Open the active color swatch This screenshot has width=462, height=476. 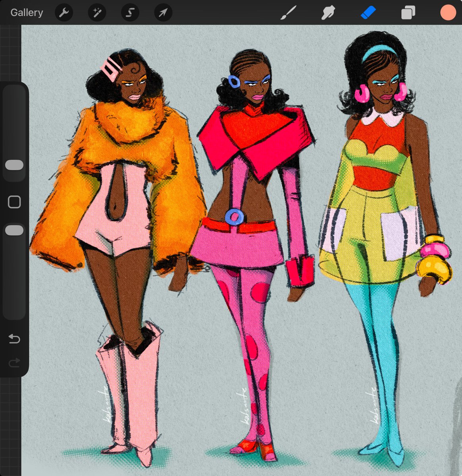click(448, 12)
